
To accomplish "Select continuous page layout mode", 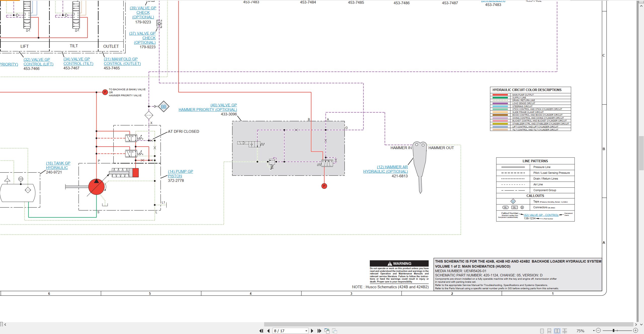I will (x=549, y=331).
